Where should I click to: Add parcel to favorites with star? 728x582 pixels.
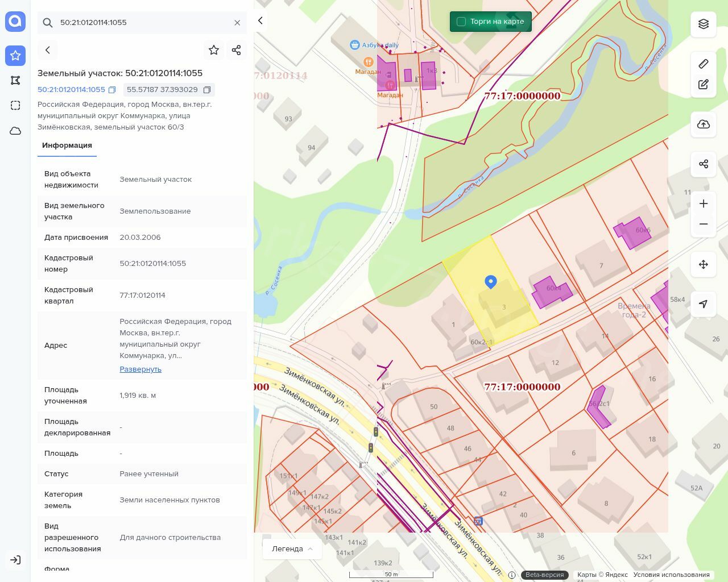(214, 50)
